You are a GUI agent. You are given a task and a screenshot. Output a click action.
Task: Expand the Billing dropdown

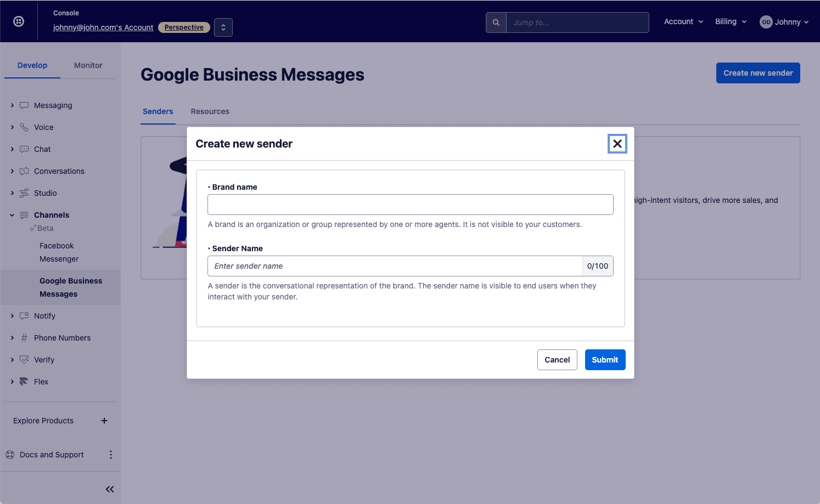click(730, 21)
